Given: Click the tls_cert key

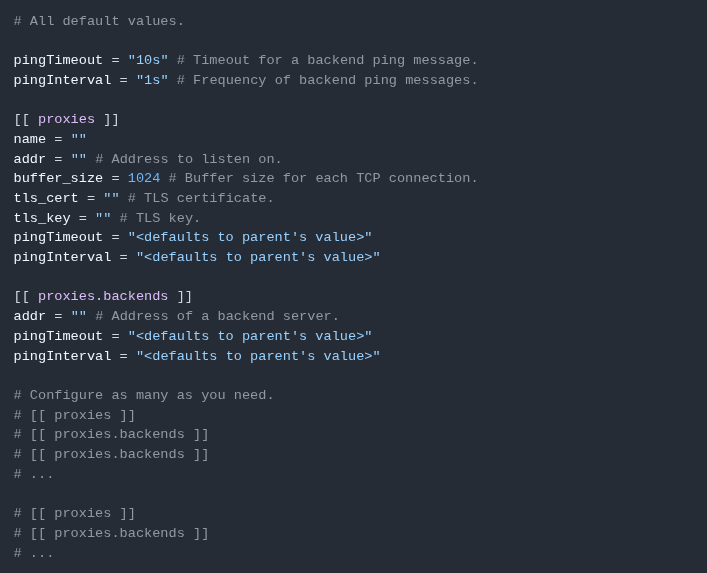Looking at the screenshot, I should pyautogui.click(x=46, y=198).
